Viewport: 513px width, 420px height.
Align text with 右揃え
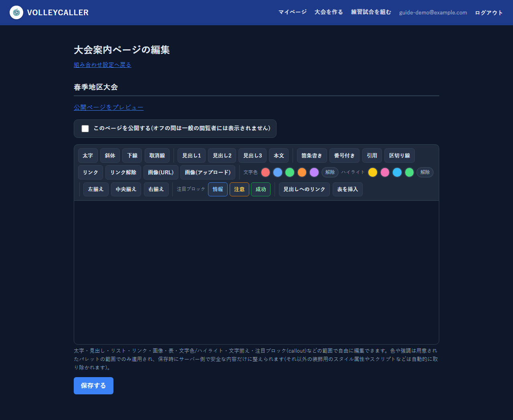[156, 189]
